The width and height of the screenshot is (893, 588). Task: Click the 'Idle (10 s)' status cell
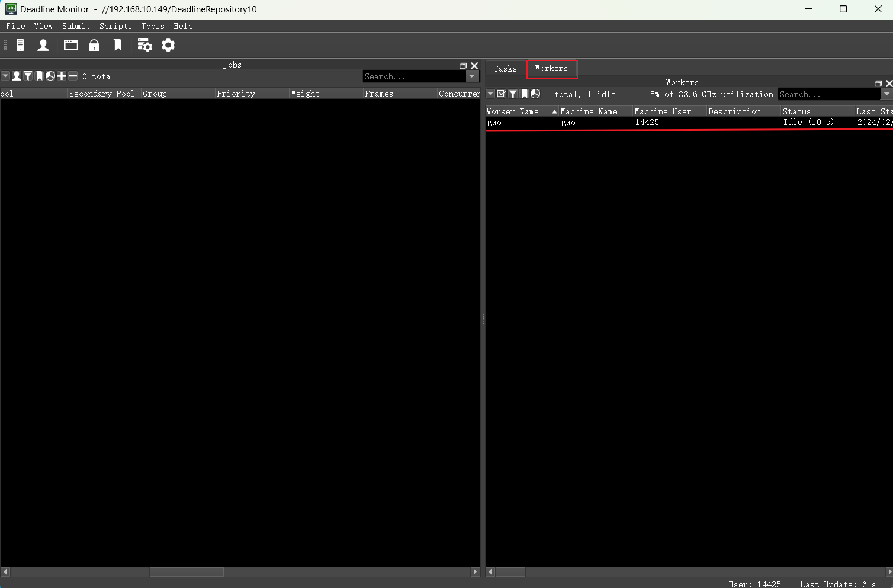click(808, 123)
